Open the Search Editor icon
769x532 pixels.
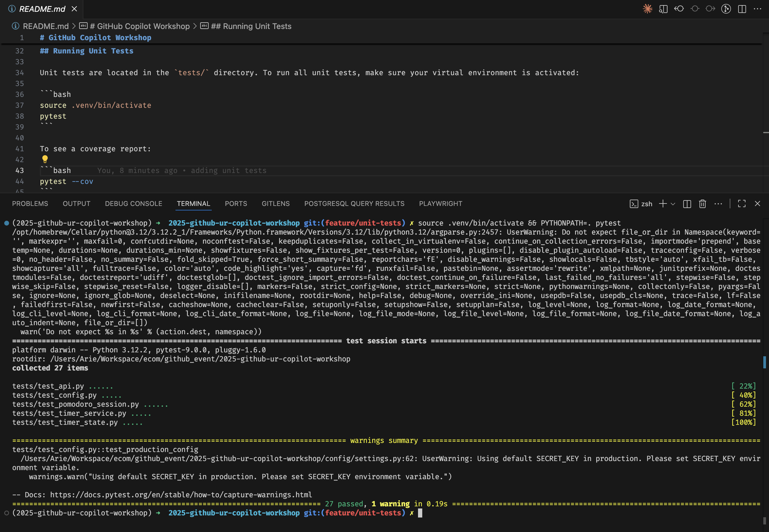point(663,9)
